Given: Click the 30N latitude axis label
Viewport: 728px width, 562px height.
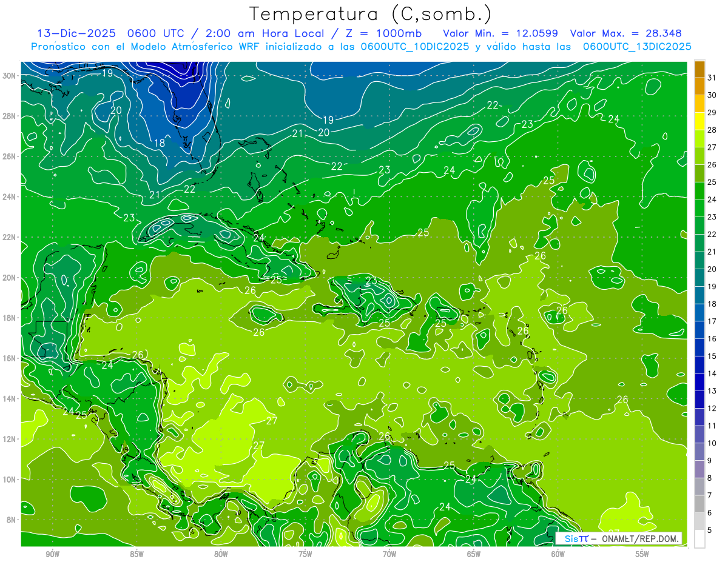Looking at the screenshot, I should tap(10, 76).
